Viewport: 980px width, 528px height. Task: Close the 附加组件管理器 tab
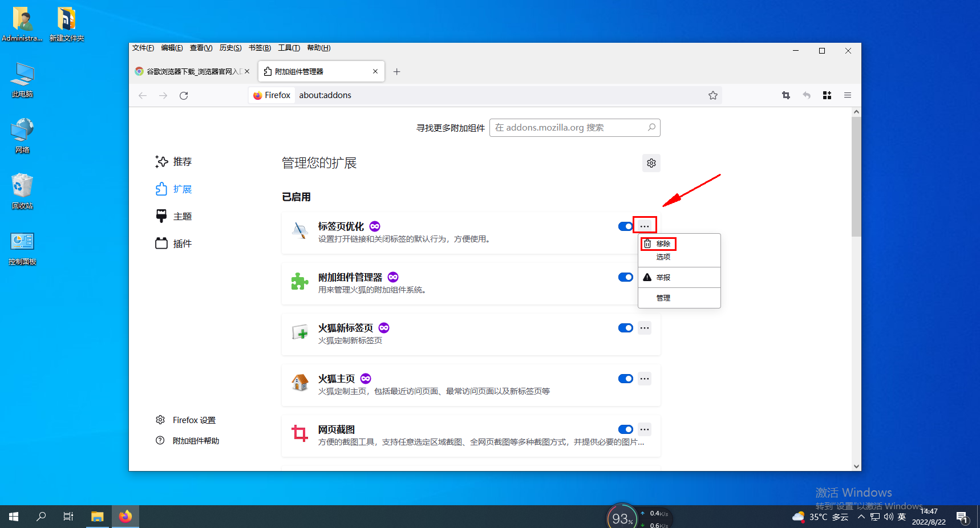click(x=375, y=71)
